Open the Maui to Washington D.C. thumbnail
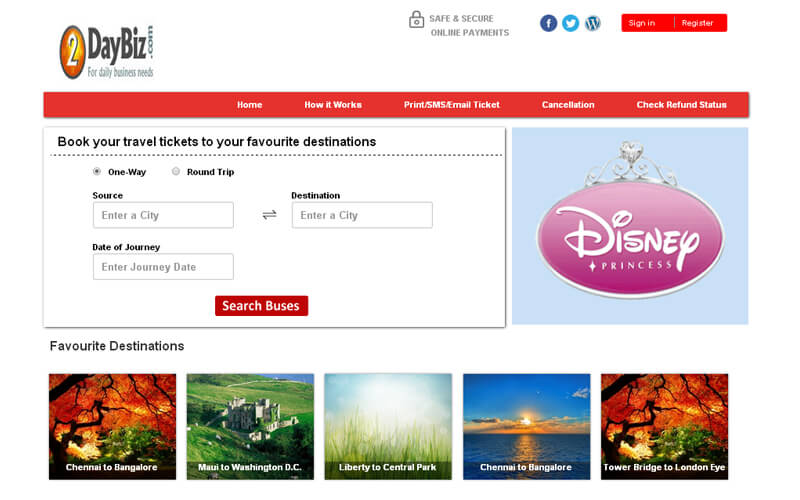800x500 pixels. [250, 427]
